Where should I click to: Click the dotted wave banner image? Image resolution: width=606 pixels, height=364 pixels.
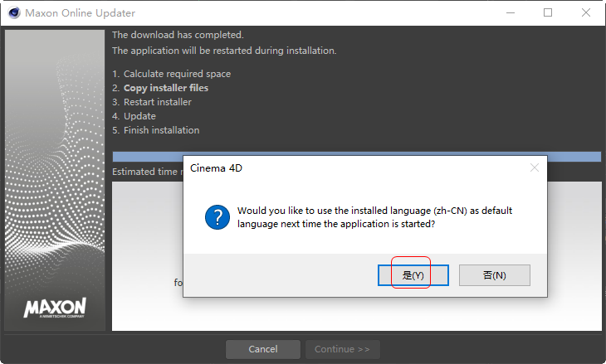(55, 166)
